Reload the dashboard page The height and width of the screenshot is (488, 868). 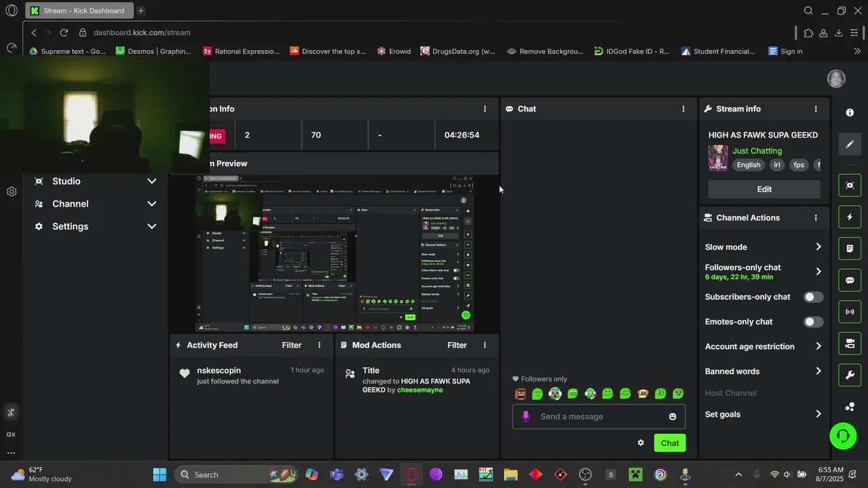[64, 33]
